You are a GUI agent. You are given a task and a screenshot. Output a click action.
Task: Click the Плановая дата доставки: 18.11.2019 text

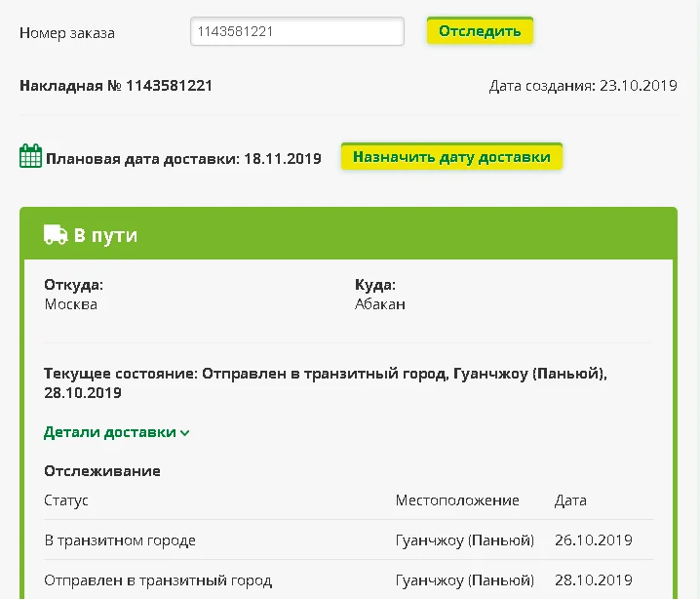(x=183, y=159)
